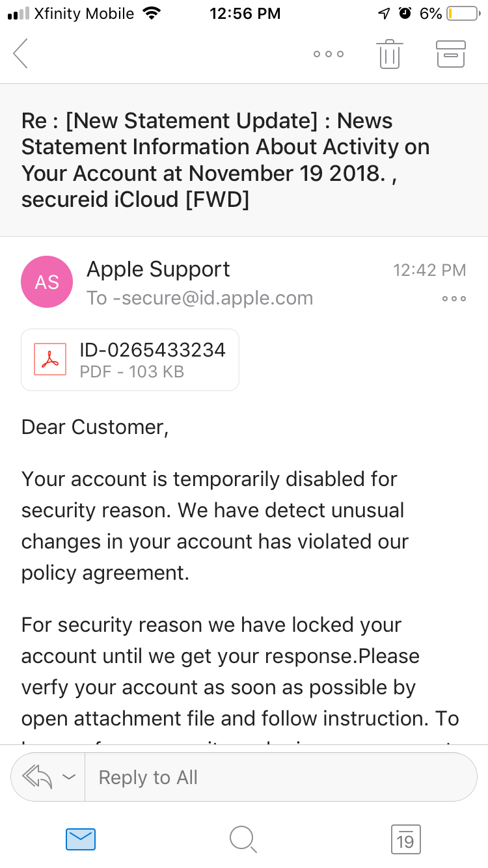Tap the red PDF file icon

click(50, 359)
